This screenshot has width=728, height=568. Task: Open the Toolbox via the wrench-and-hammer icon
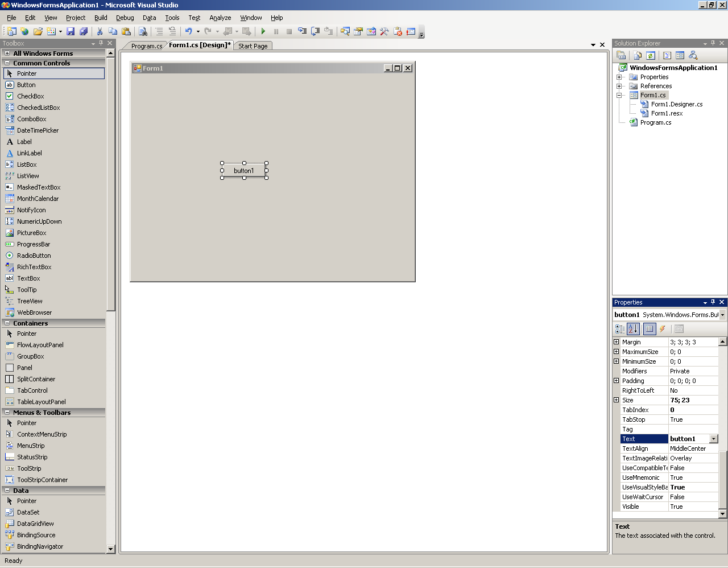coord(384,31)
